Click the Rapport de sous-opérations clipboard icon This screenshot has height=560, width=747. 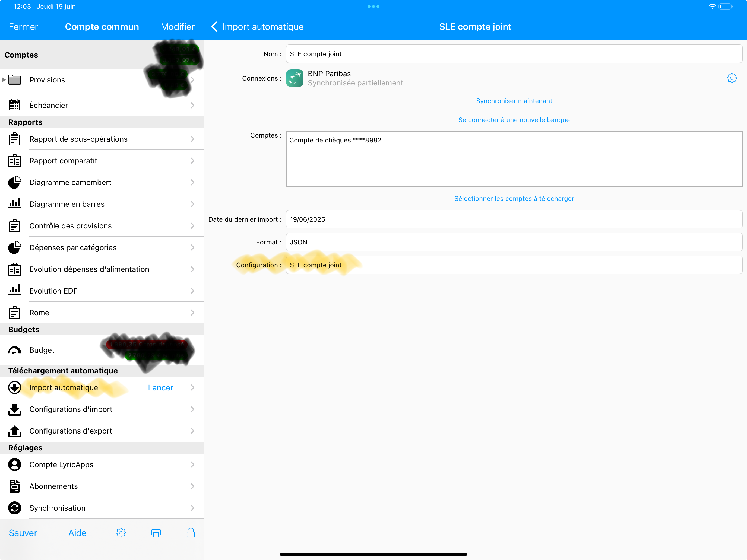[14, 139]
